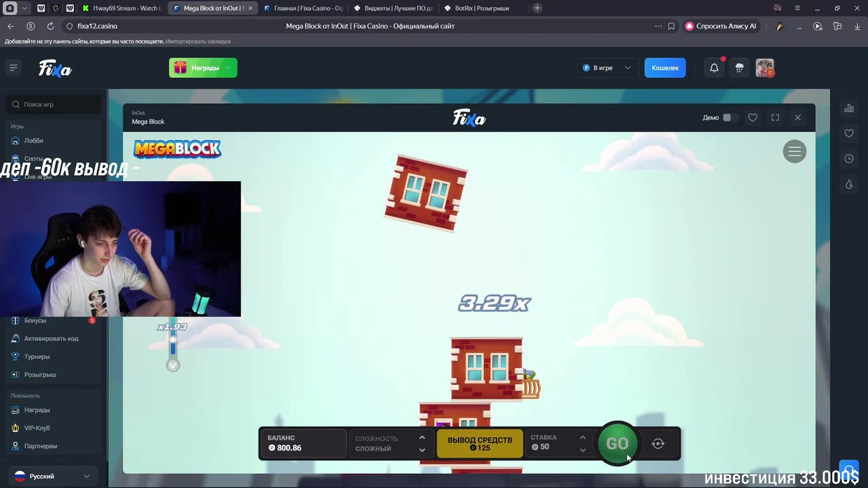Enter fullscreen mode for the game
Viewport: 868px width, 488px height.
pyautogui.click(x=775, y=118)
